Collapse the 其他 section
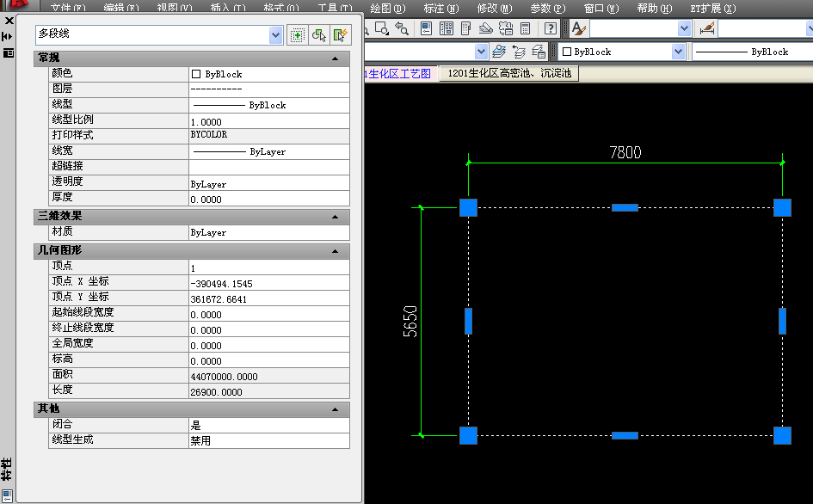Viewport: 813px width, 504px height. [x=335, y=409]
